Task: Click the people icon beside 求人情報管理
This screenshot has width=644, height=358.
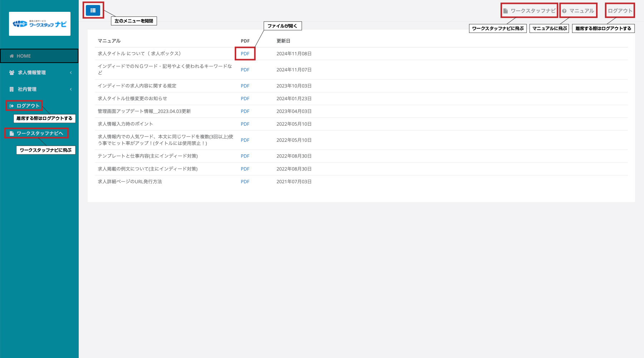Action: tap(12, 73)
